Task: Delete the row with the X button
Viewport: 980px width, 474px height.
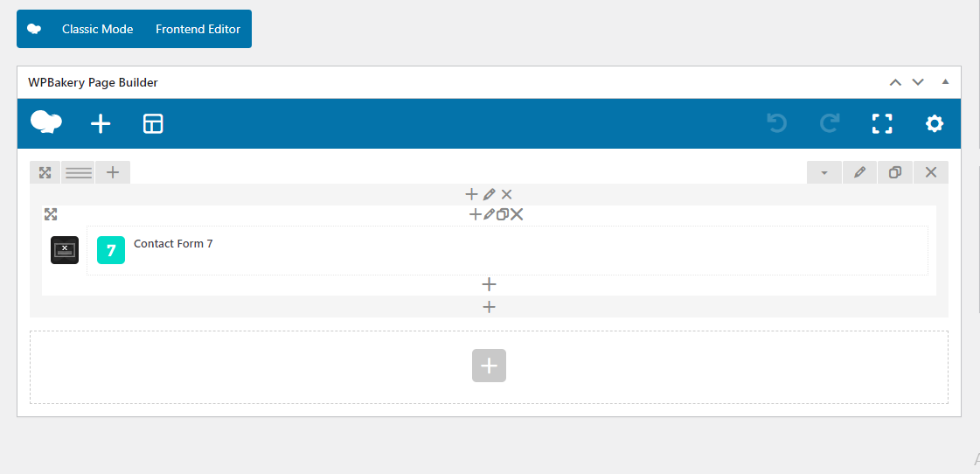Action: [x=931, y=172]
